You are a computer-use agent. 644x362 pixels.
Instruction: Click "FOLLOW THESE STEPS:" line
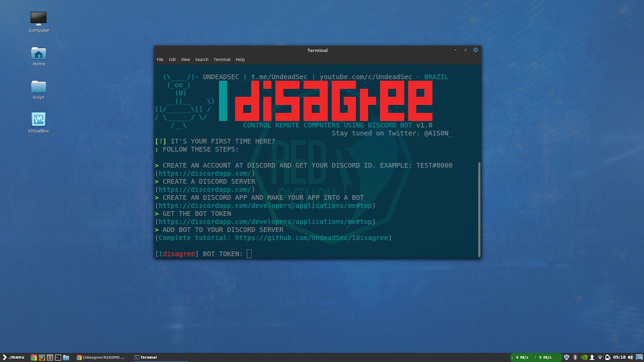coord(201,149)
